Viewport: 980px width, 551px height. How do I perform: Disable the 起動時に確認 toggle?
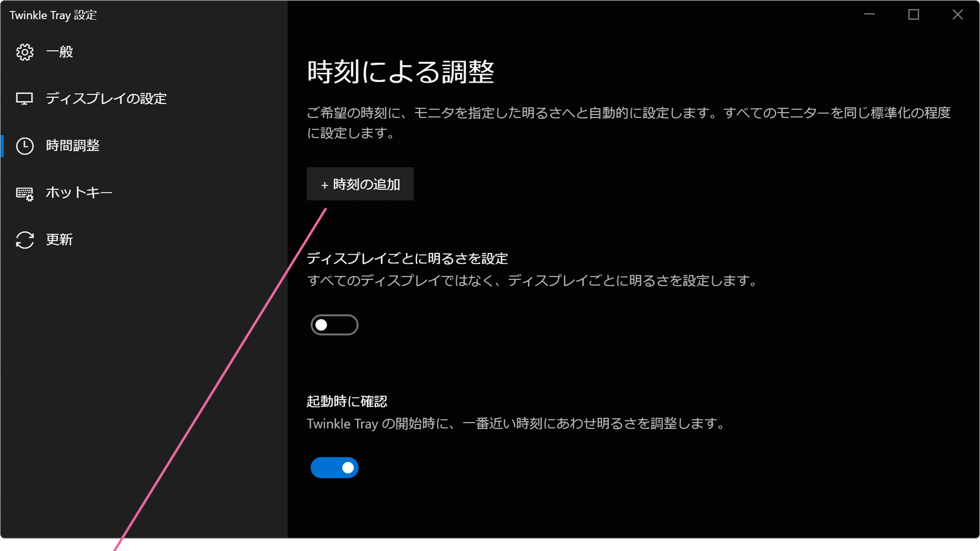[334, 468]
